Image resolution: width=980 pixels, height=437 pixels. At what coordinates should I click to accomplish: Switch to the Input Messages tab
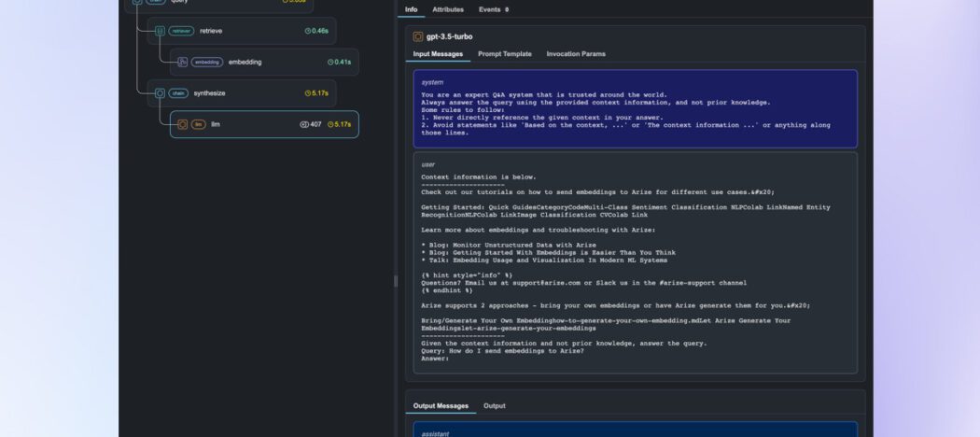pyautogui.click(x=438, y=54)
